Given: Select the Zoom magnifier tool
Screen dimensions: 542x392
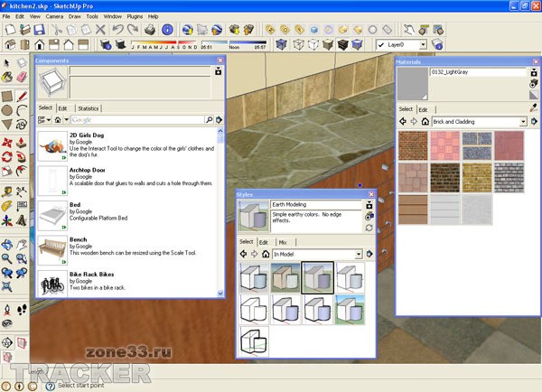Looking at the screenshot, I should point(7,258).
